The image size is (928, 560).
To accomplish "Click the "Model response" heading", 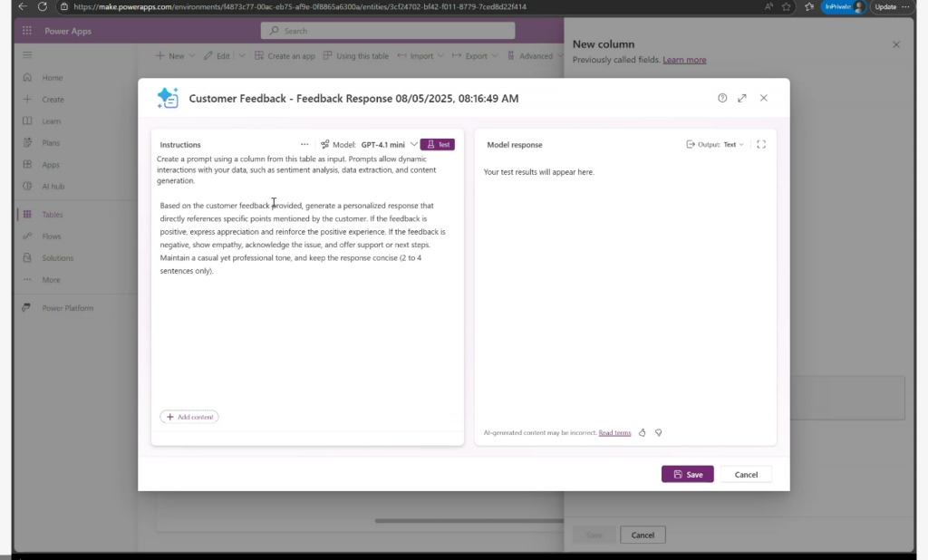I will tap(515, 144).
